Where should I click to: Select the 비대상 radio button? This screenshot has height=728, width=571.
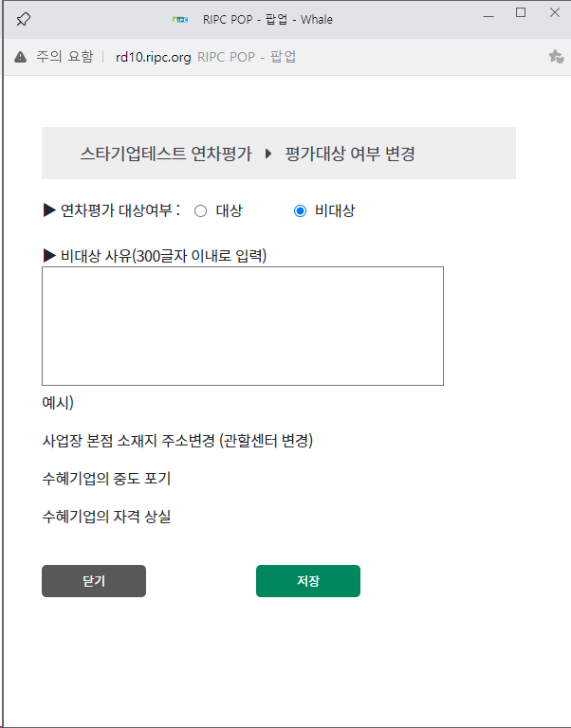tap(300, 211)
